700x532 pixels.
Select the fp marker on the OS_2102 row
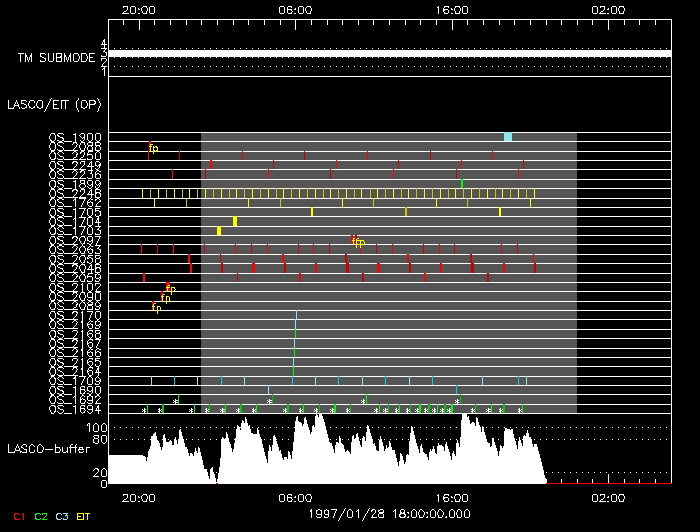pos(171,289)
